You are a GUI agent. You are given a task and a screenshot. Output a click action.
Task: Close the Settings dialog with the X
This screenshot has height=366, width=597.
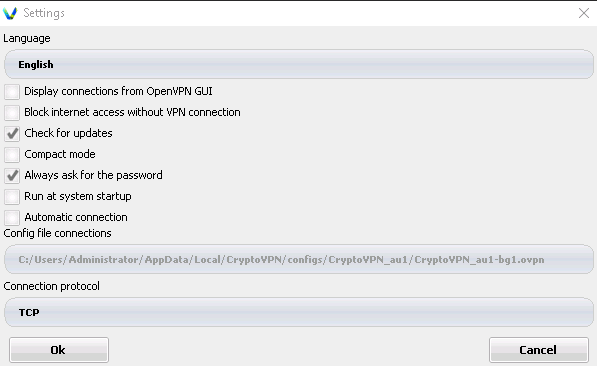point(584,13)
